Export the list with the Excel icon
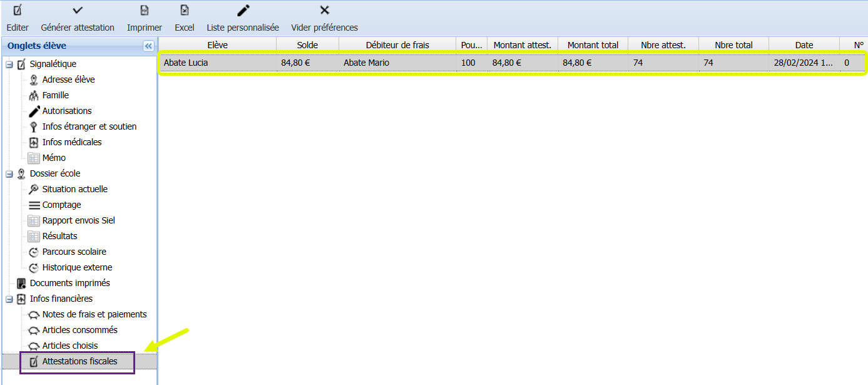Screen dimensions: 868x385 pos(185,11)
